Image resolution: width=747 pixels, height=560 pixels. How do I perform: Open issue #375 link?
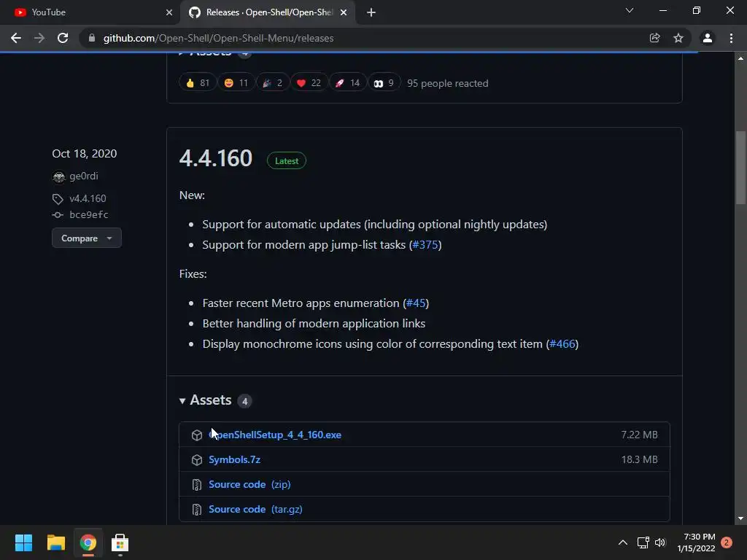pos(425,245)
